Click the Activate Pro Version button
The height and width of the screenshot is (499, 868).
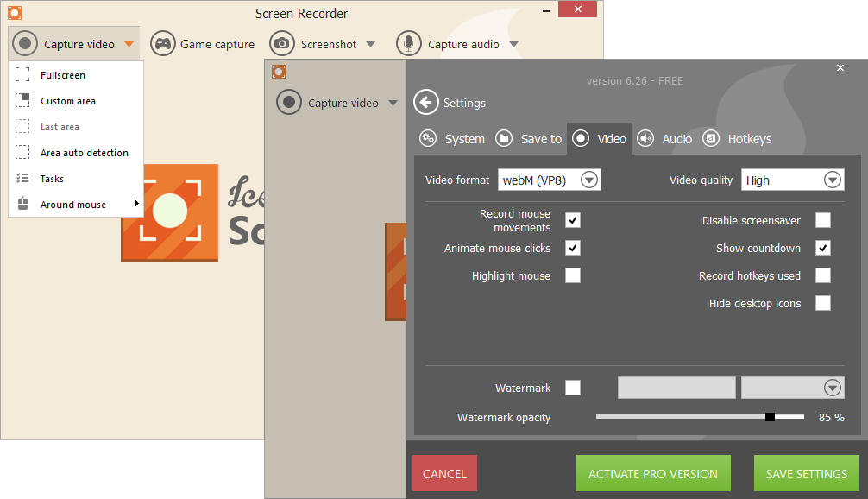coord(652,473)
